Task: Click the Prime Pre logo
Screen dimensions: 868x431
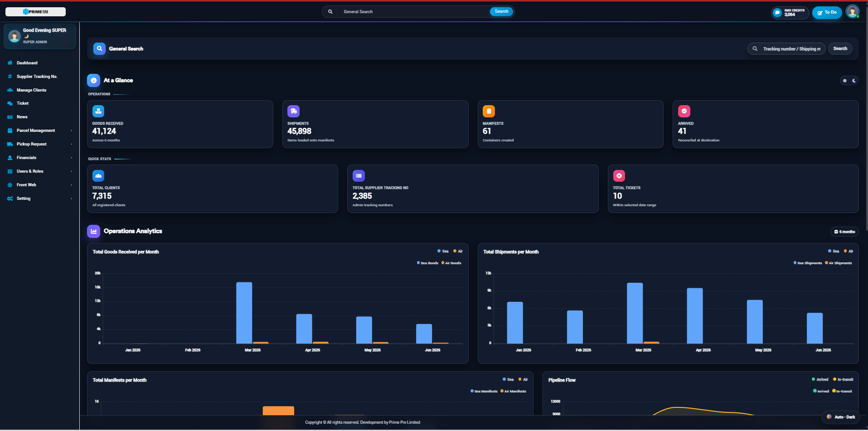Action: coord(35,12)
